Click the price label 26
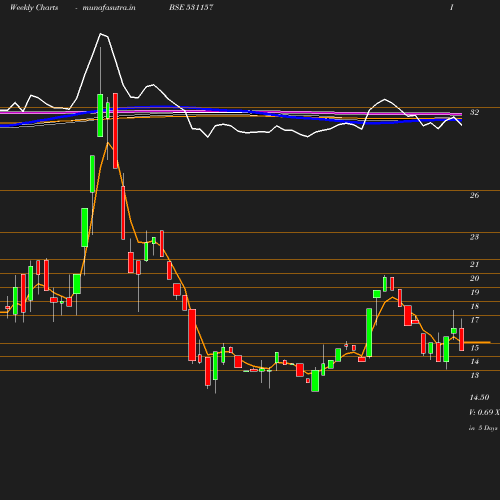Viewport: 500px width, 500px height. (x=474, y=195)
